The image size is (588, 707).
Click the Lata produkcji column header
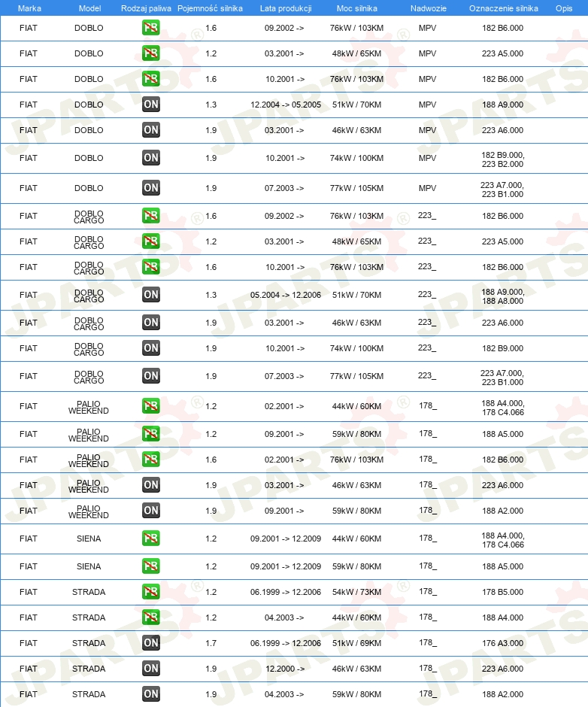pos(286,8)
